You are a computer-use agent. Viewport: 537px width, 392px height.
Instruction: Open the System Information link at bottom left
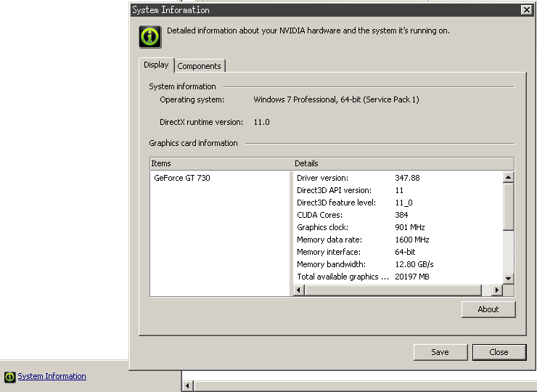(x=52, y=376)
